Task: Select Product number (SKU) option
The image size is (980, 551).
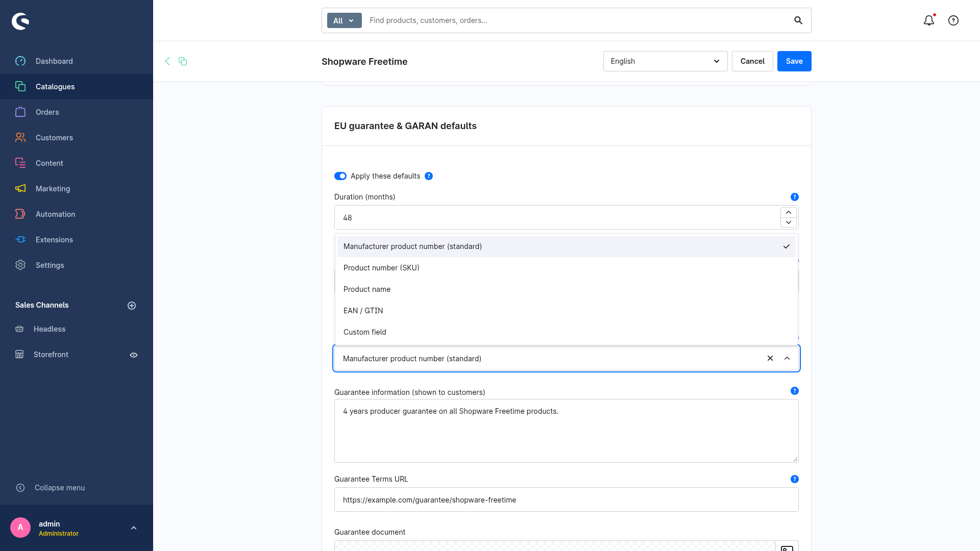Action: 567,268
